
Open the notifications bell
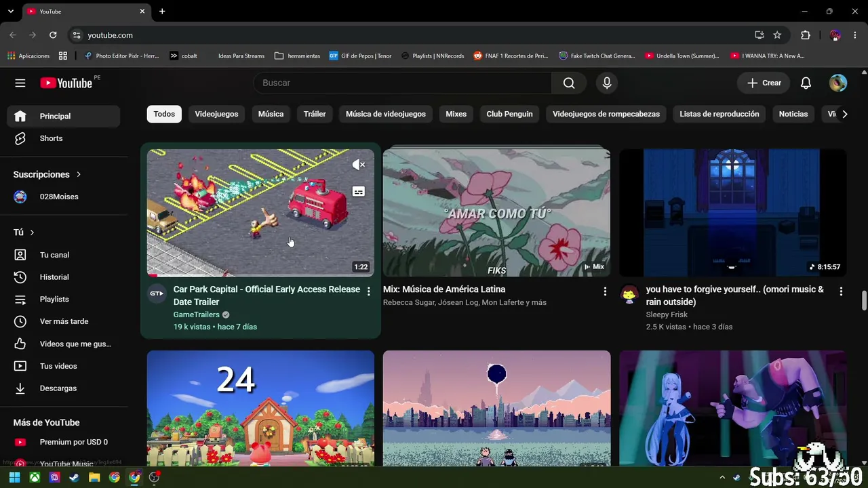point(806,83)
